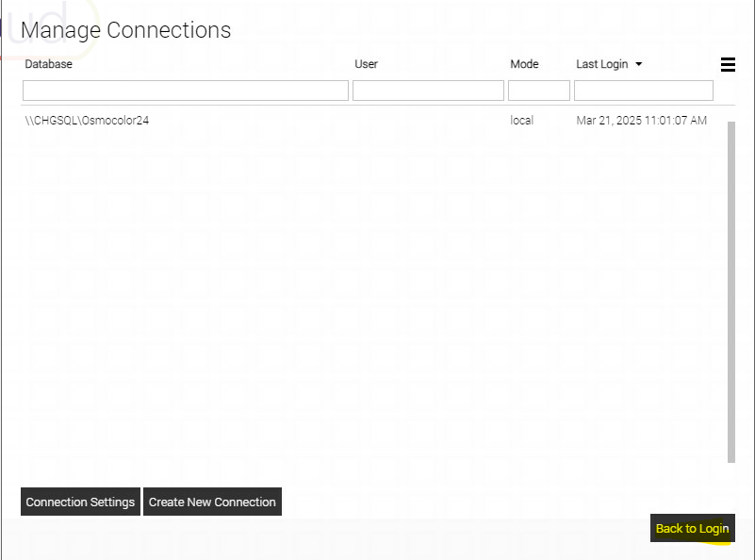Viewport: 755px width, 560px height.
Task: Sort by the Database column header
Action: click(48, 64)
